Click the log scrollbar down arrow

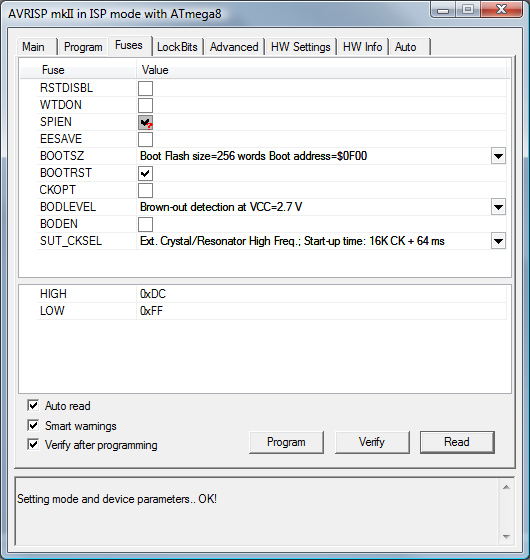pyautogui.click(x=506, y=536)
